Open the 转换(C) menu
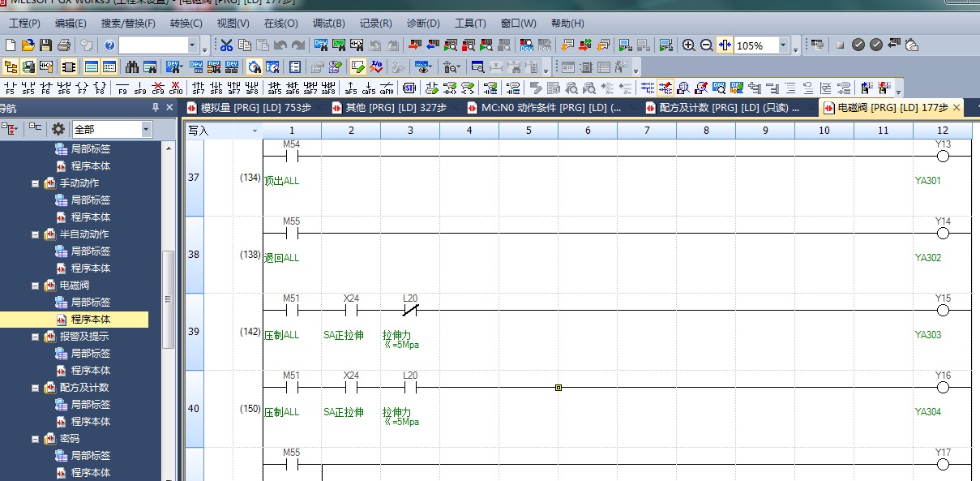Viewport: 980px width, 481px height. coord(187,24)
